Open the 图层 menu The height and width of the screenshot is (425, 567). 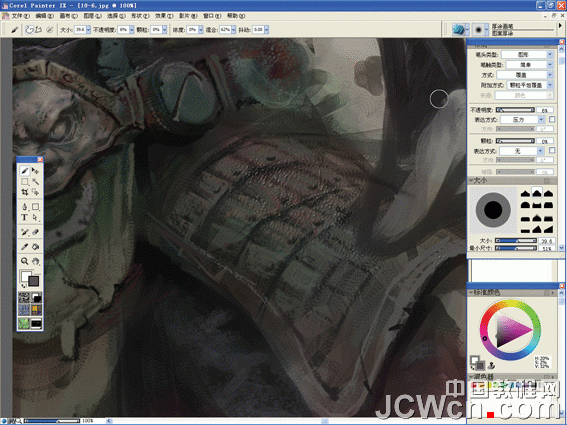[92, 16]
